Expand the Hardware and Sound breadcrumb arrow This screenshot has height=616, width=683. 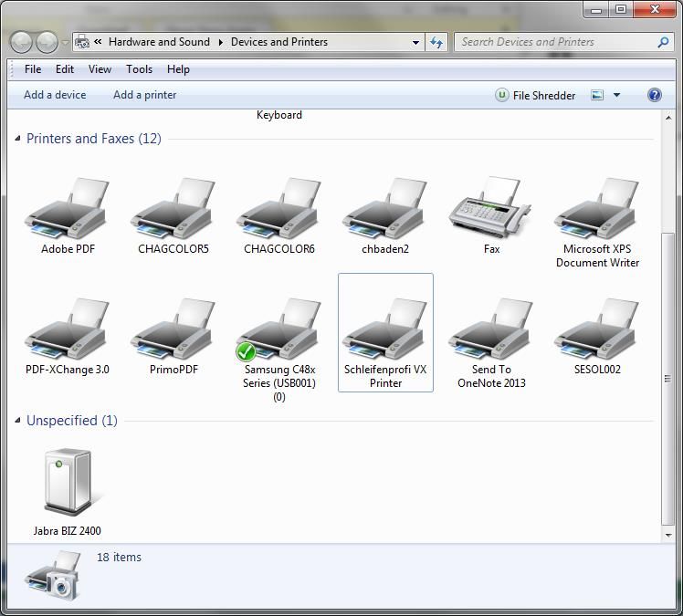point(221,42)
